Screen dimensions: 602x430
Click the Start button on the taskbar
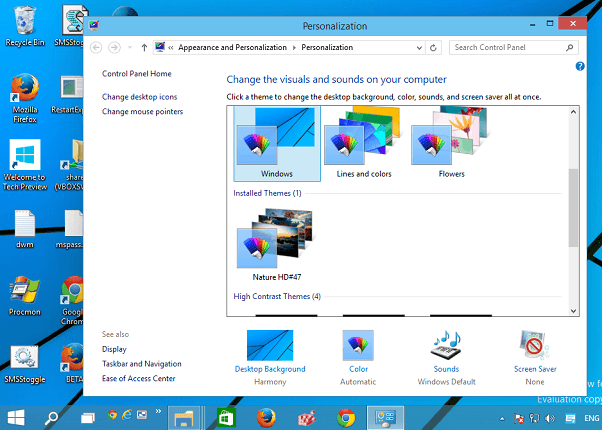16,418
